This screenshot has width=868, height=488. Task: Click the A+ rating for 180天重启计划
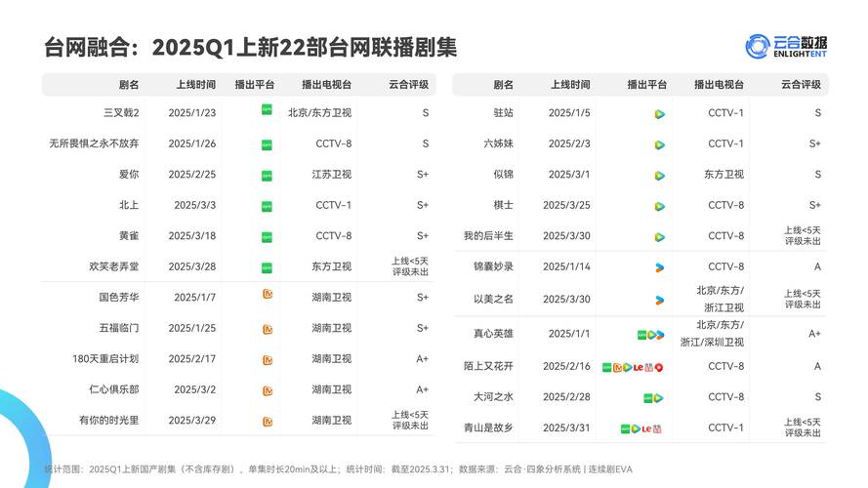423,359
